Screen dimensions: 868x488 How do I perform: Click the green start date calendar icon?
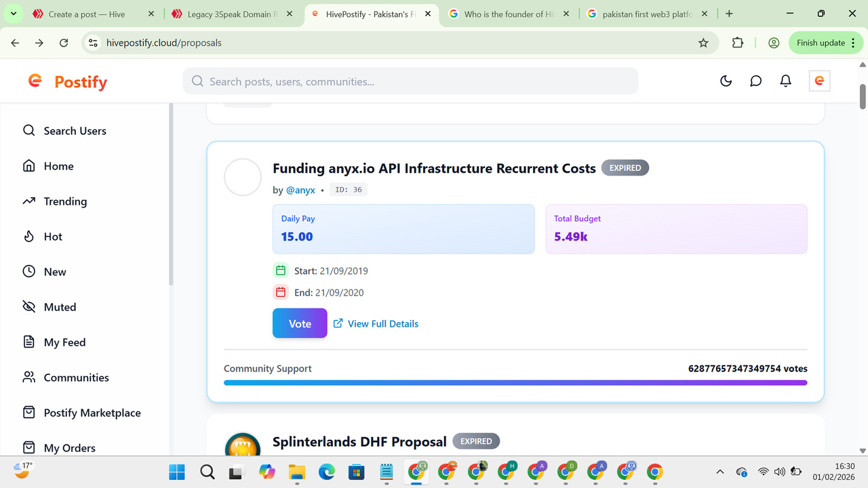[281, 270]
